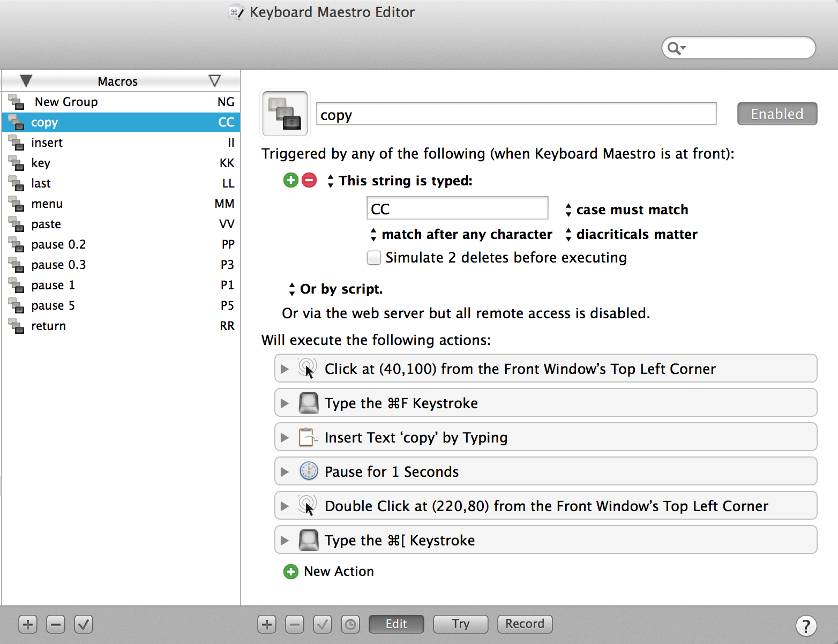The image size is (838, 644).
Task: Click the clipboard icon on Insert Text action
Action: coord(308,437)
